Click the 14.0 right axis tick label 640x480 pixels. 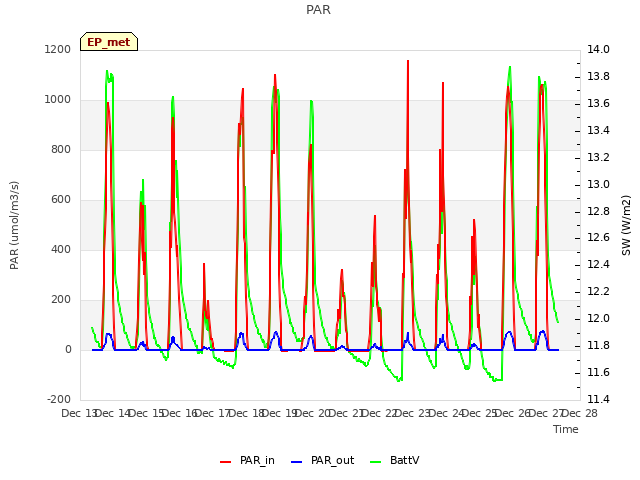[598, 49]
